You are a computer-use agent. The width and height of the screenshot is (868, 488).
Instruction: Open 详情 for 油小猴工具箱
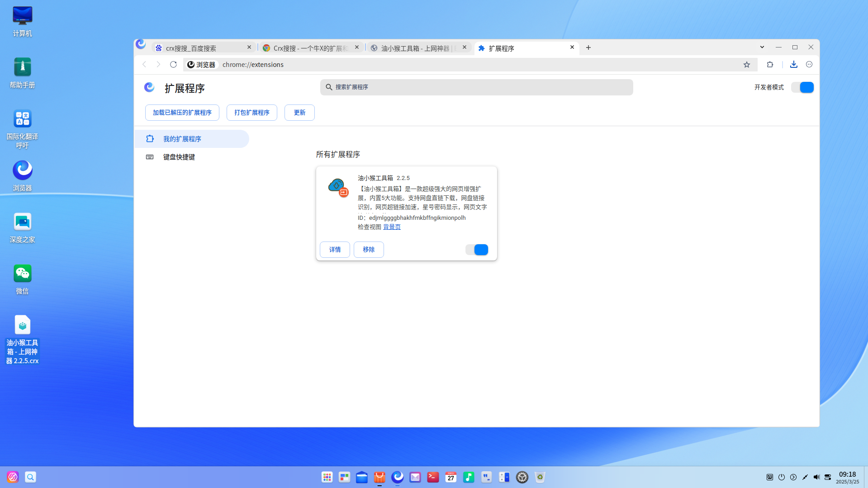(335, 250)
